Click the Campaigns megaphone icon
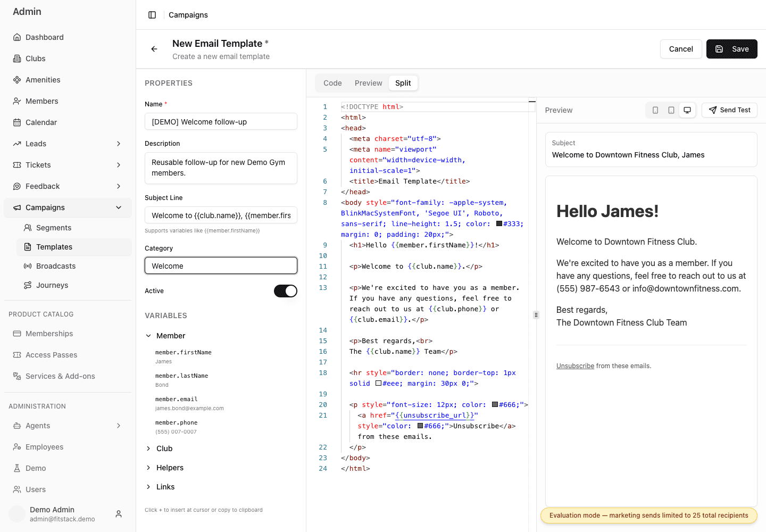 [17, 207]
